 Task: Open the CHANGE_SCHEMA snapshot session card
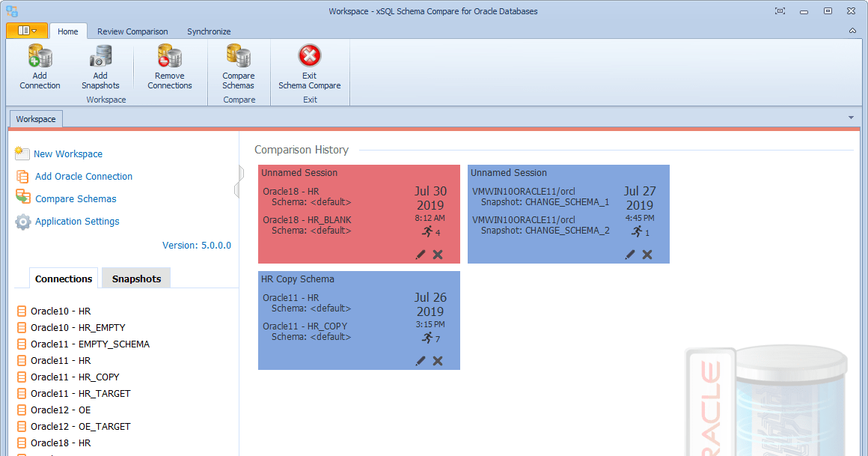569,214
